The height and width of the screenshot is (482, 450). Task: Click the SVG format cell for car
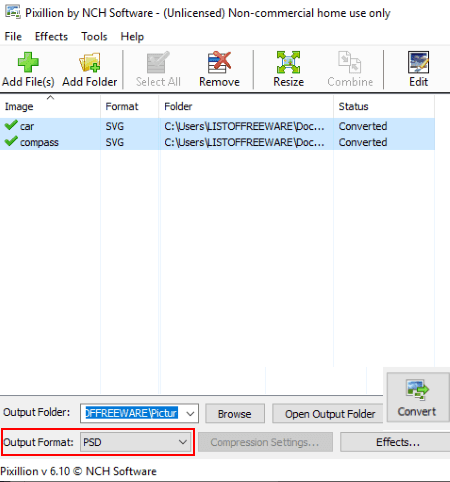coord(114,126)
